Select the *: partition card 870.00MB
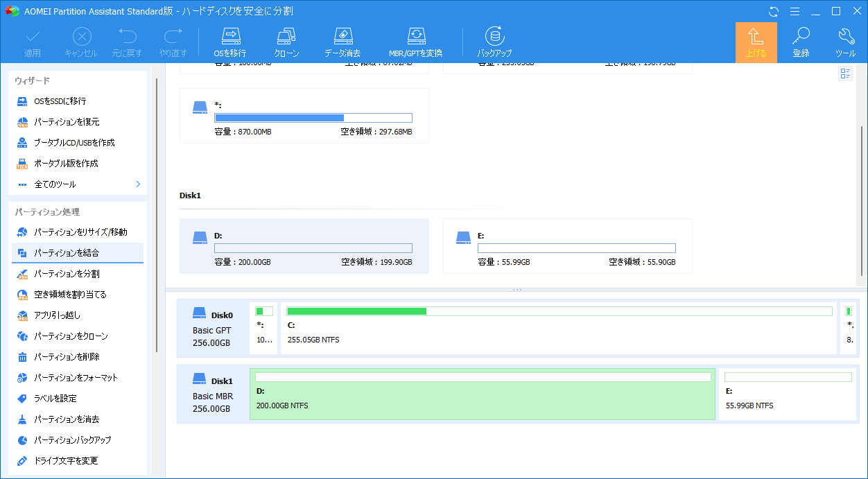The height and width of the screenshot is (479, 868). tap(304, 116)
